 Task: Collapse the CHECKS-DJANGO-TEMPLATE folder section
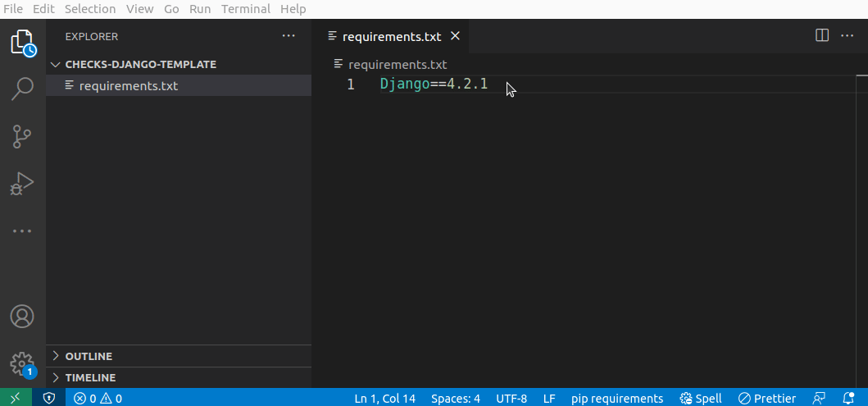tap(139, 64)
